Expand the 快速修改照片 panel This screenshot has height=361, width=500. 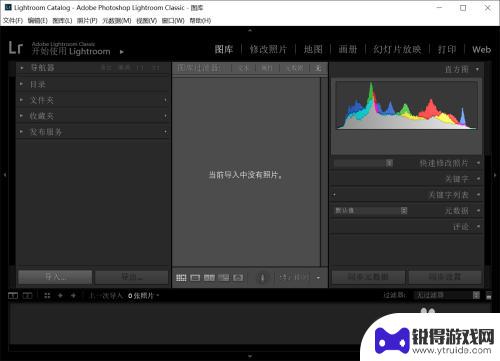pyautogui.click(x=478, y=163)
